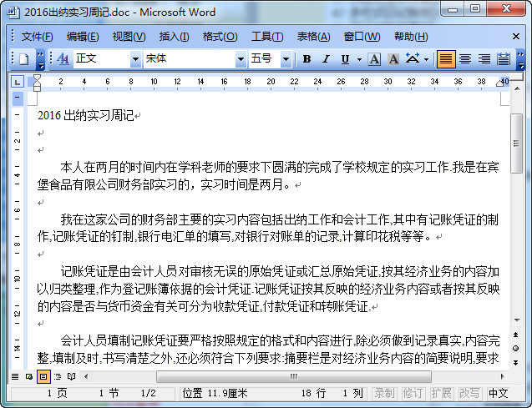This screenshot has height=408, width=532.
Task: Click the tab stop type selector
Action: tap(18, 82)
